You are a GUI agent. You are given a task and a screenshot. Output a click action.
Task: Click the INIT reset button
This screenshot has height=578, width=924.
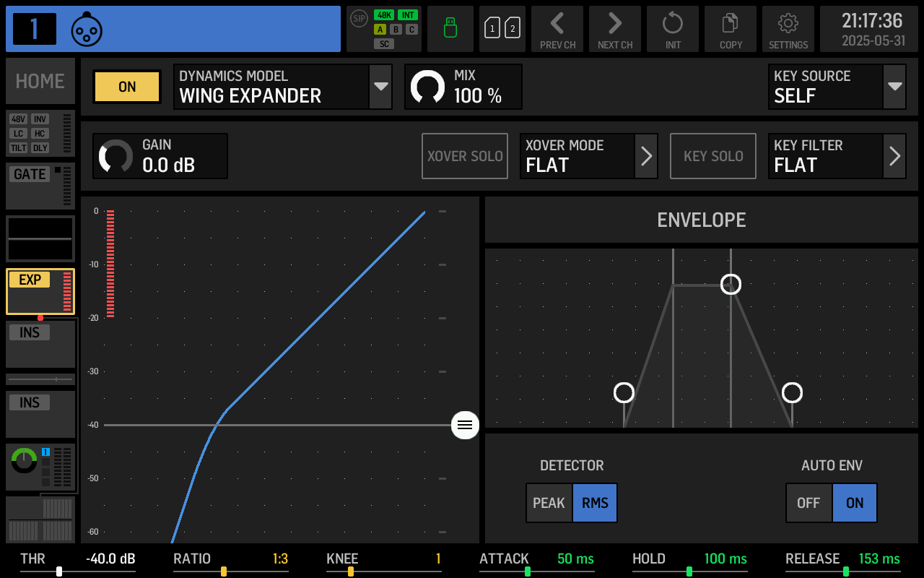point(672,29)
